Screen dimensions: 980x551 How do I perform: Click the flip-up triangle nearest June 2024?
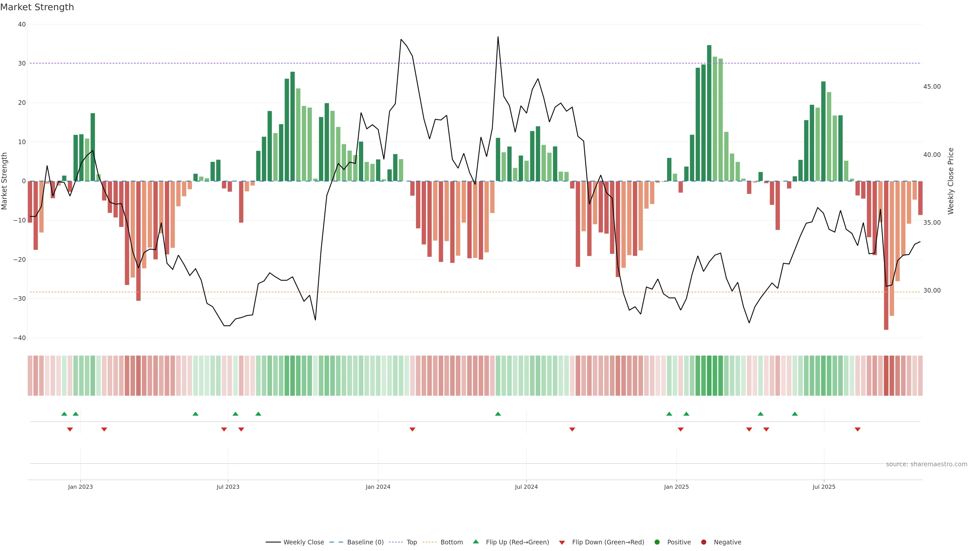coord(498,414)
